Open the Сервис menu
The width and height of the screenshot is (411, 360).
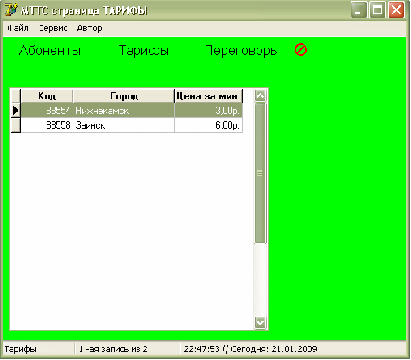[53, 28]
